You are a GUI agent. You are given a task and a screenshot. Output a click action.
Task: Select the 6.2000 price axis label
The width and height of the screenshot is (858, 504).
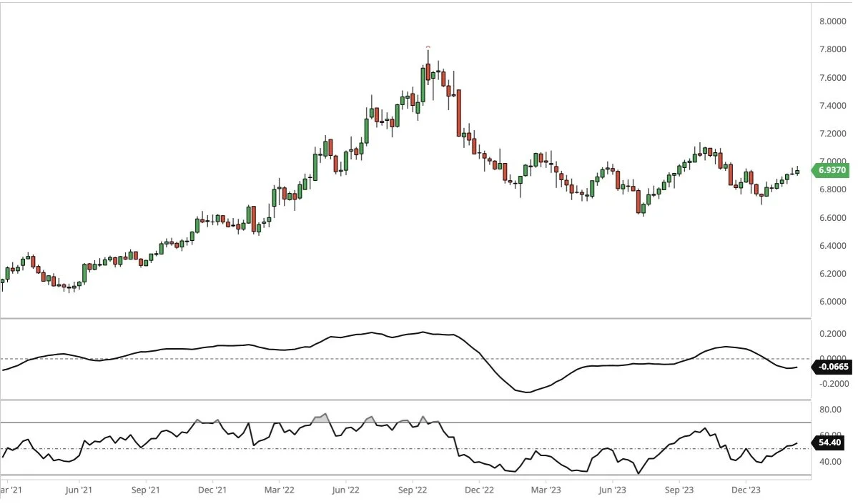833,274
